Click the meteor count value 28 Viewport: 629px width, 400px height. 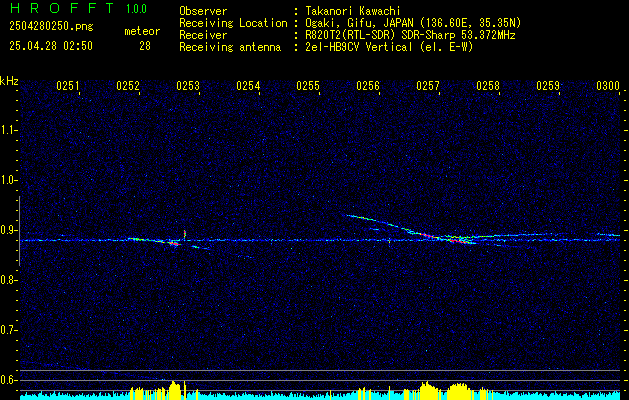coord(145,46)
